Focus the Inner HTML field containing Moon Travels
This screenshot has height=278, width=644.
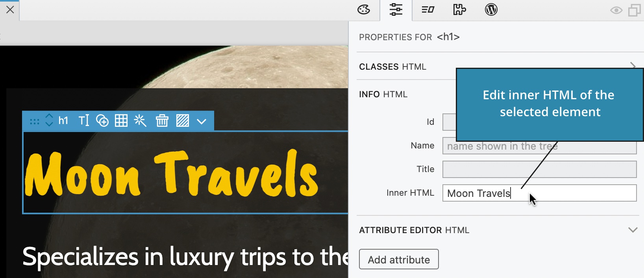click(539, 193)
